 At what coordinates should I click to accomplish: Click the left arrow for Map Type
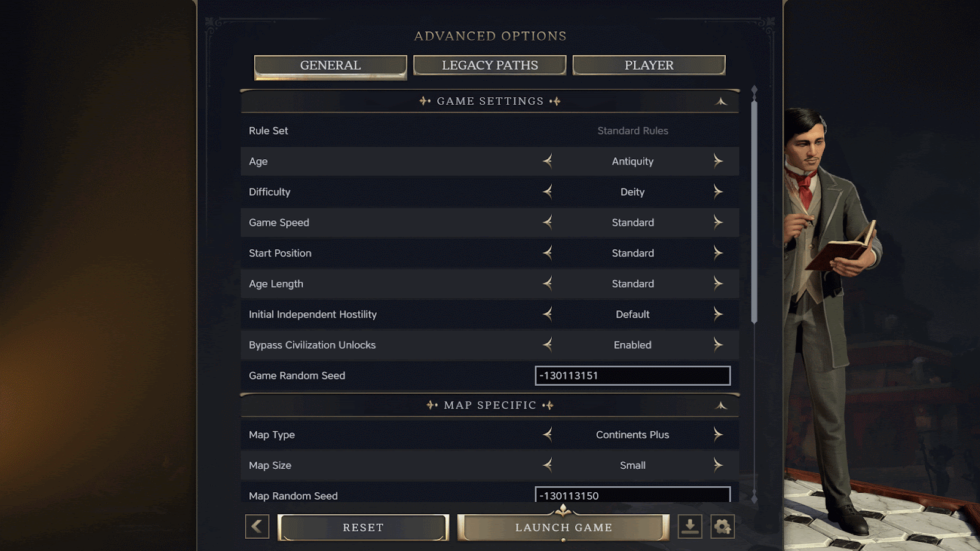click(x=548, y=435)
